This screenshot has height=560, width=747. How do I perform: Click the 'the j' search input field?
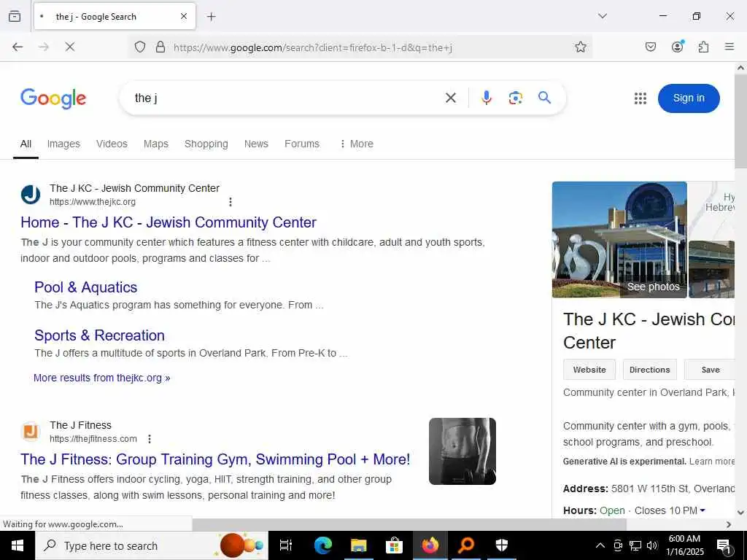coord(286,98)
